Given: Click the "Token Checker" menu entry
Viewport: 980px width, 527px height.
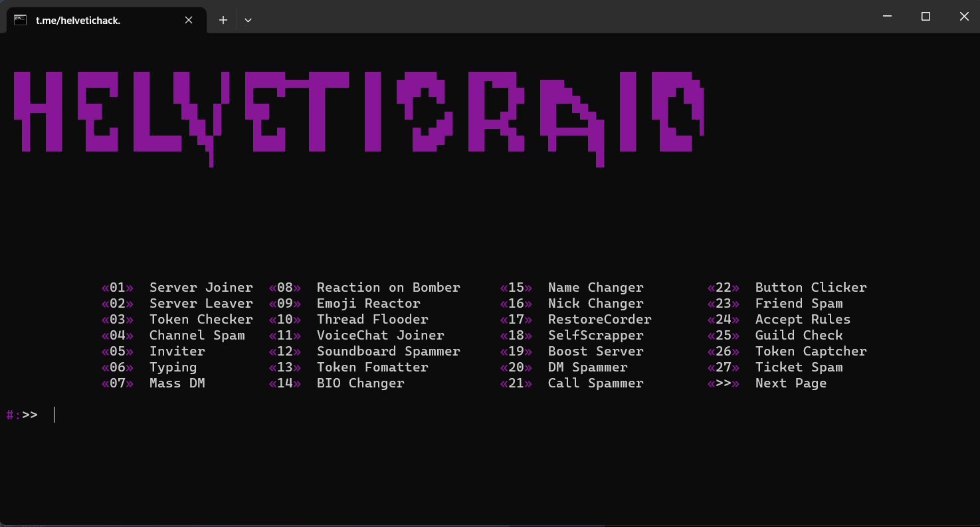Looking at the screenshot, I should pos(201,320).
